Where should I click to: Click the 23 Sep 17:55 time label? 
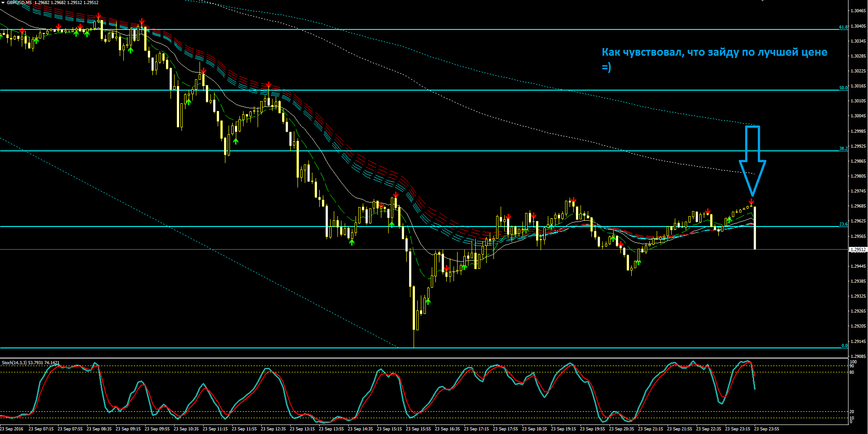[505, 429]
